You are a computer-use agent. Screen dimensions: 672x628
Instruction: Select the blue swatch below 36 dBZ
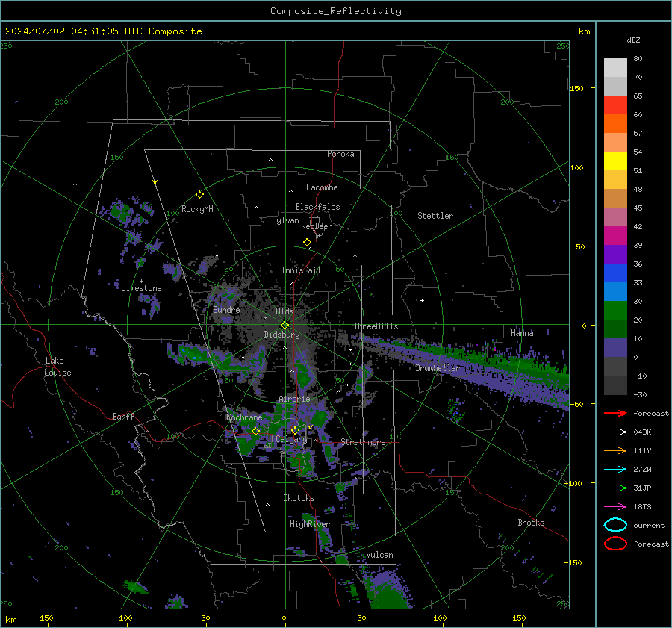point(615,273)
